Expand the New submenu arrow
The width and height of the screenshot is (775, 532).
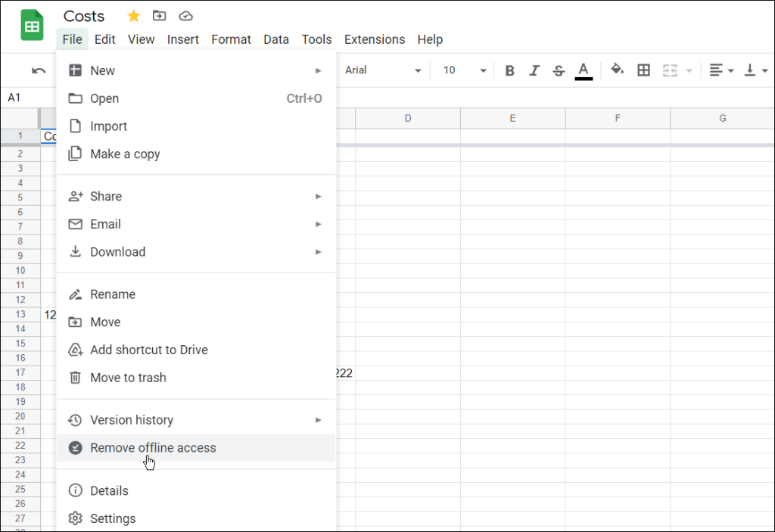319,70
